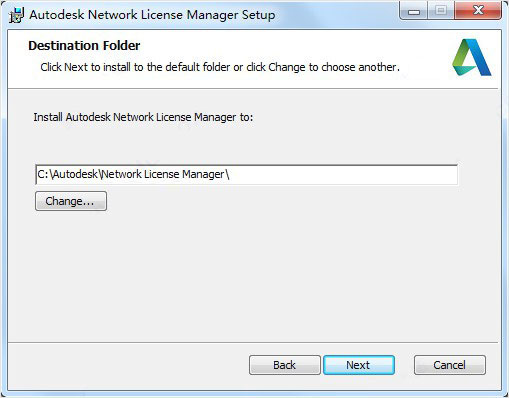509x398 pixels.
Task: Click the Destination Folder heading
Action: 84,46
